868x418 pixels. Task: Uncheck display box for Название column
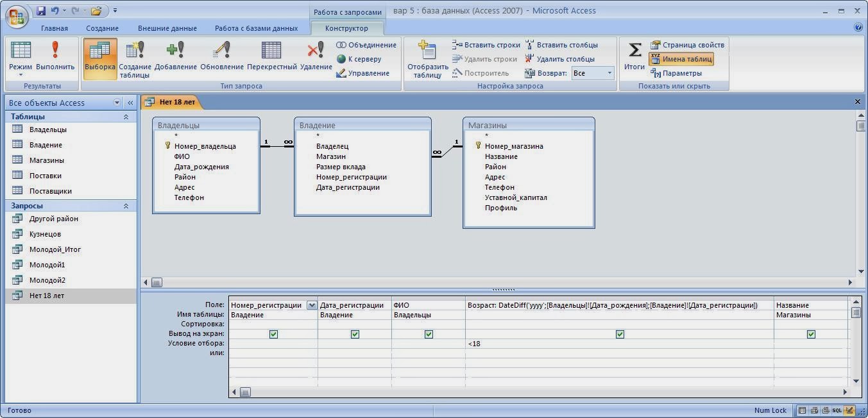(811, 334)
